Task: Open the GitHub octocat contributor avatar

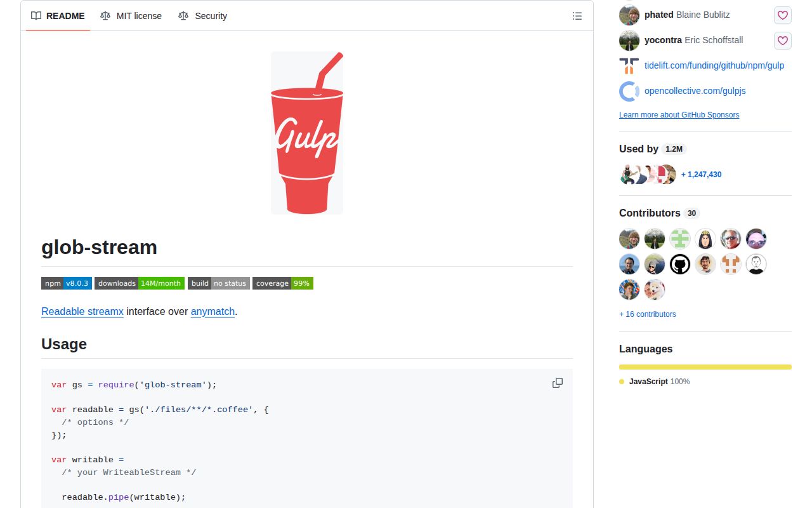Action: click(x=680, y=264)
